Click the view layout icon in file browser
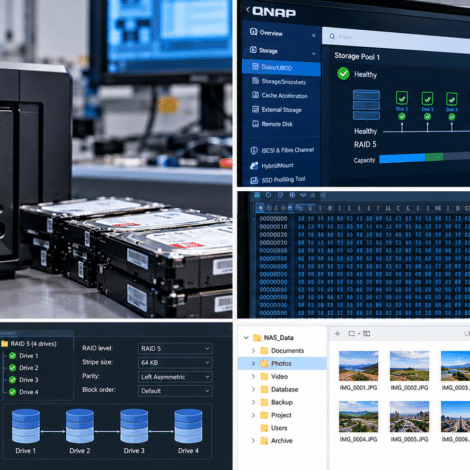 (x=367, y=333)
